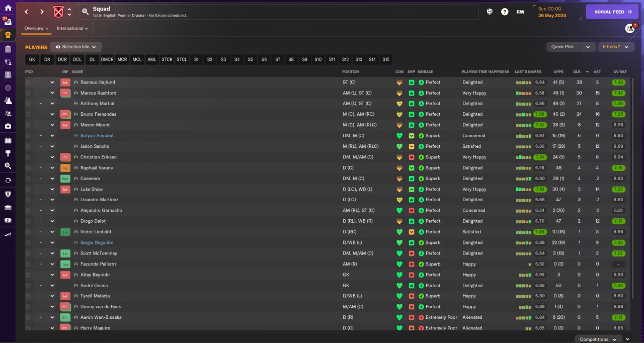The image size is (644, 343).
Task: Open the Development Centre graph sidebar icon
Action: pyautogui.click(x=8, y=234)
